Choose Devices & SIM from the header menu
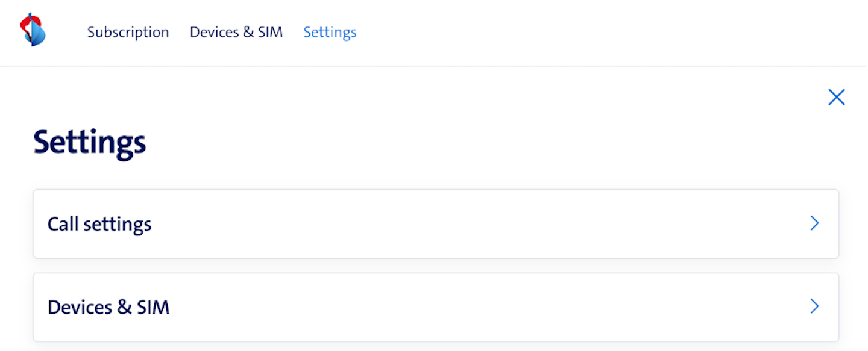This screenshot has width=868, height=351. click(x=236, y=32)
